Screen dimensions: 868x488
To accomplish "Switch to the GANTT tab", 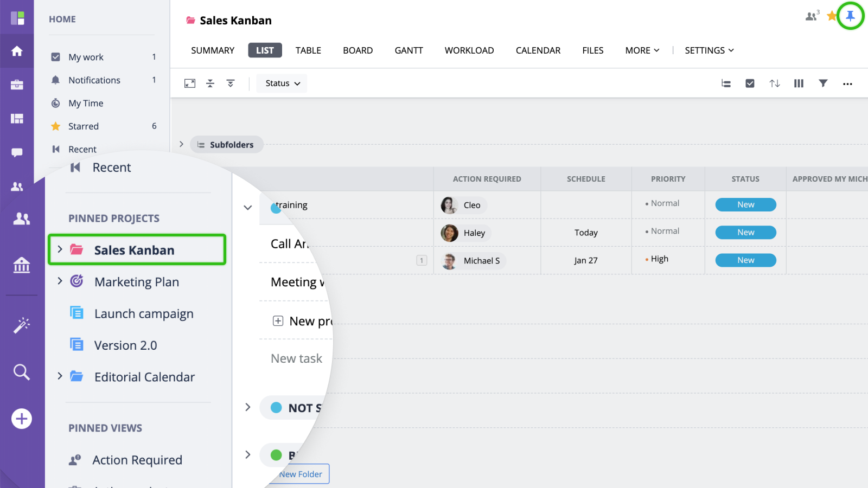I will [409, 50].
